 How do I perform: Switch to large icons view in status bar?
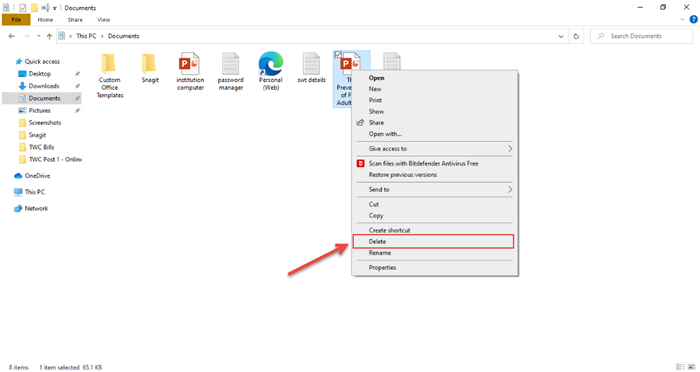tap(692, 367)
